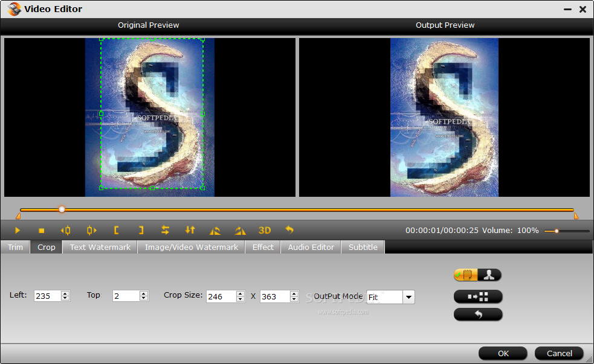Viewport: 594px width, 364px height.
Task: Click the playback timeline slider knob
Action: coord(62,209)
